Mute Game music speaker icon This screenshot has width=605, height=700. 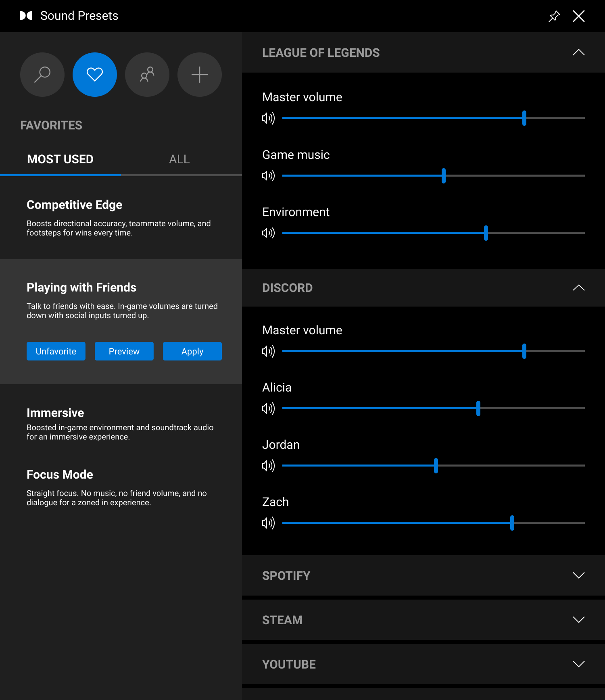[268, 176]
